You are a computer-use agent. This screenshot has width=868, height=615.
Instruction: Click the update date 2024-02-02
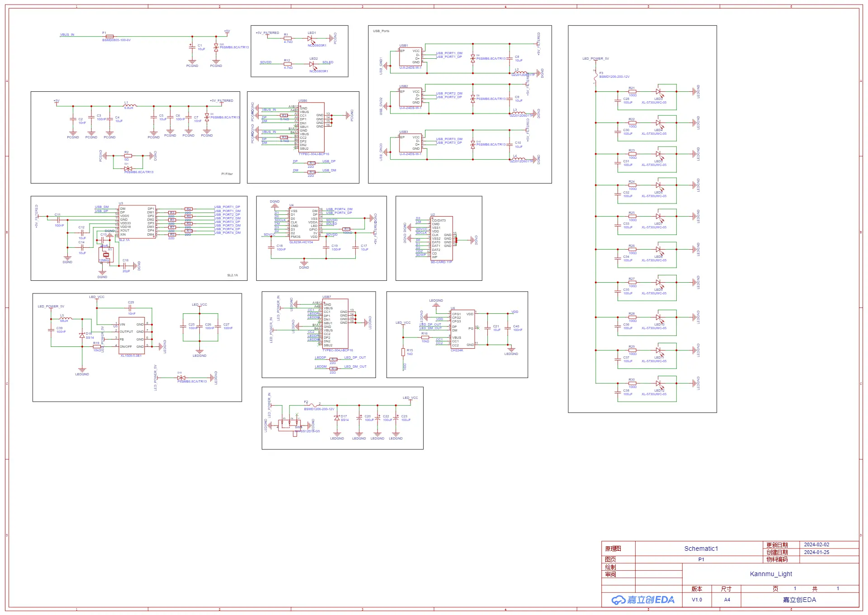(x=816, y=545)
